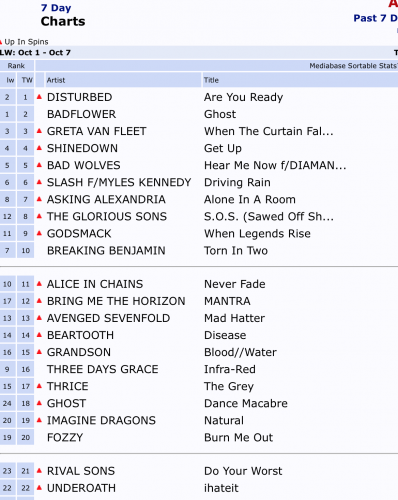Click the spins-up triangle beside ASKING ALEXANDRIA
Image resolution: width=398 pixels, height=500 pixels.
[39, 199]
